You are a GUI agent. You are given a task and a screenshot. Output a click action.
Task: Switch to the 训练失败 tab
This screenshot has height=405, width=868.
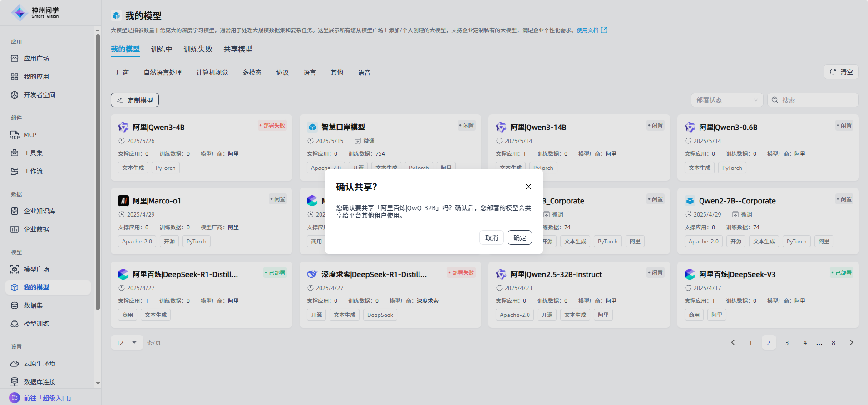point(198,49)
